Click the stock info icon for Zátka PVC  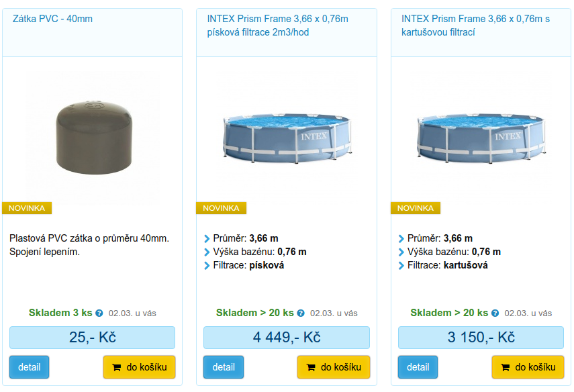point(99,313)
